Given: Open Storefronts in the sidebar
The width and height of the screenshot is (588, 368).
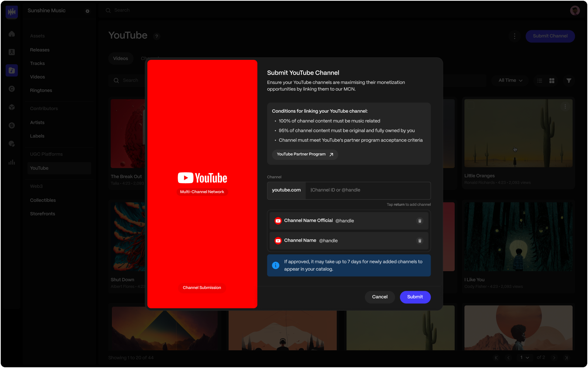Looking at the screenshot, I should point(42,214).
